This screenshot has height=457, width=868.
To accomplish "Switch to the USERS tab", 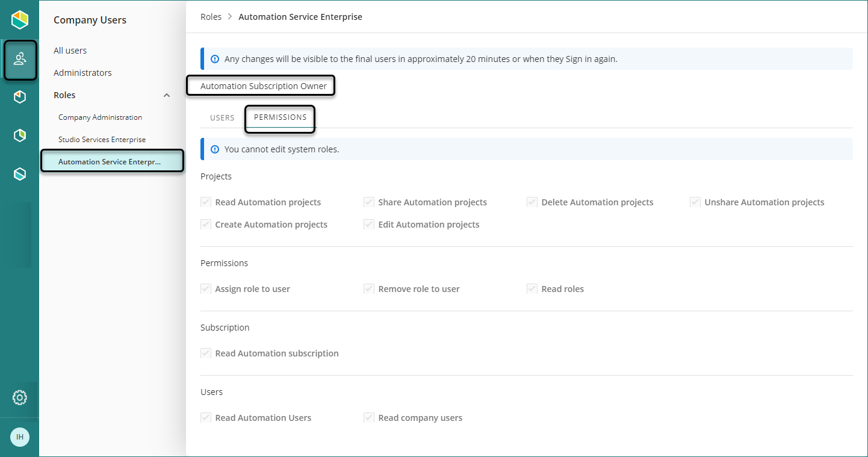I will (x=222, y=118).
